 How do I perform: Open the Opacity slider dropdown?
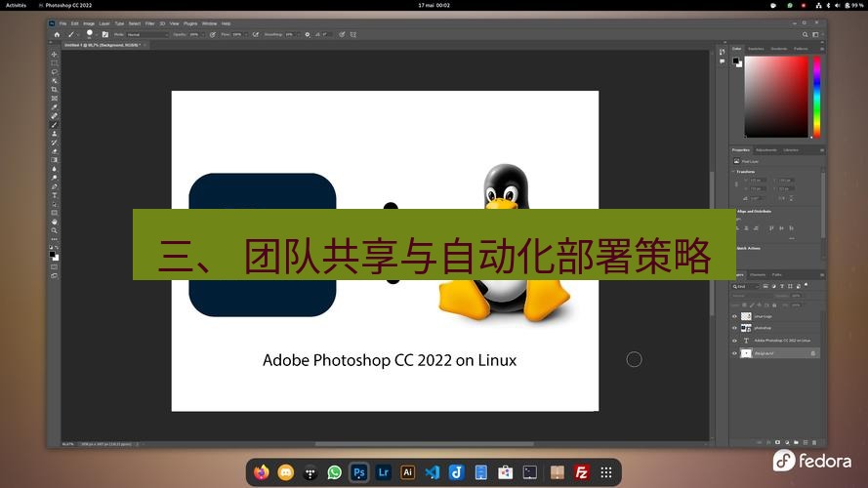tap(203, 35)
